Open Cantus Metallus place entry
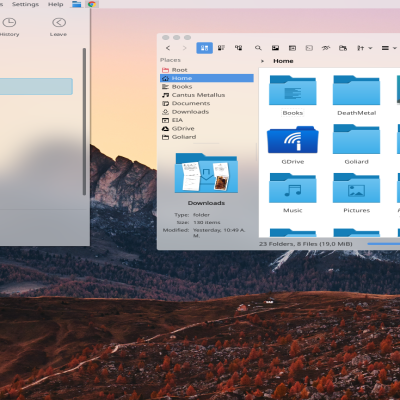 [x=207, y=95]
